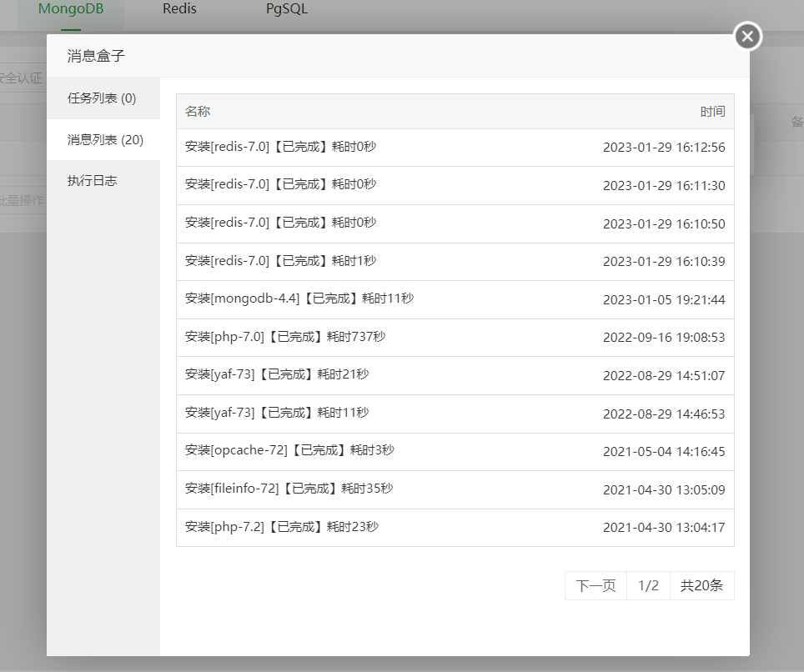Switch to the Redis tab
Screen dimensions: 804x672
179,8
